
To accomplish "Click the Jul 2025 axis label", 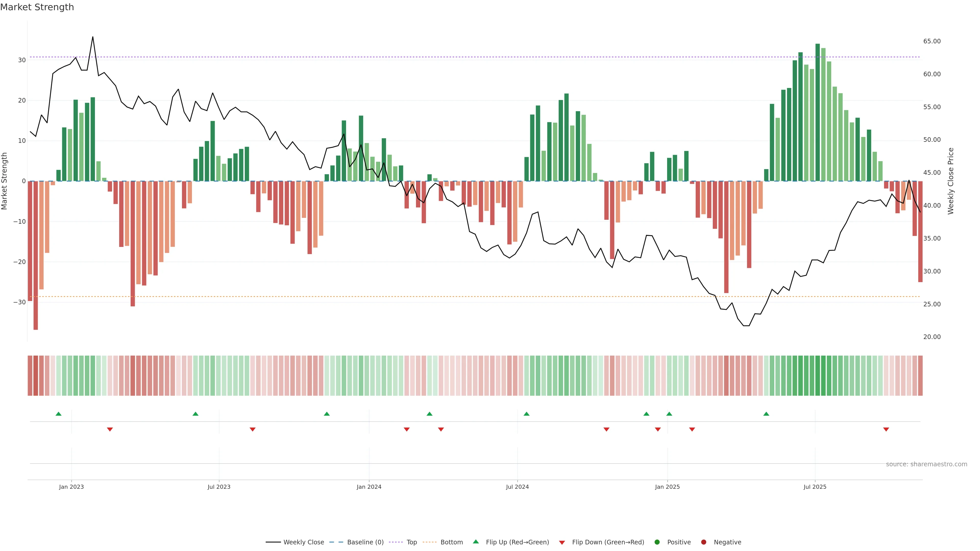I will (815, 487).
